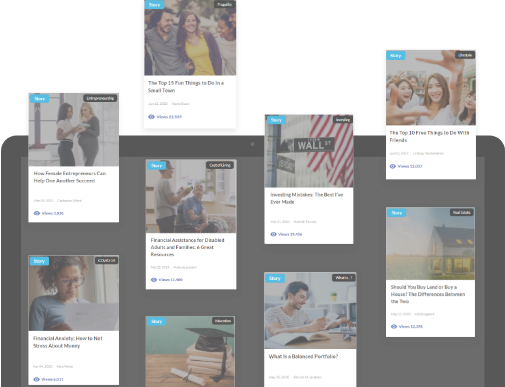Select the Entrepreneurship category tag
Image resolution: width=505 pixels, height=387 pixels.
click(x=100, y=98)
